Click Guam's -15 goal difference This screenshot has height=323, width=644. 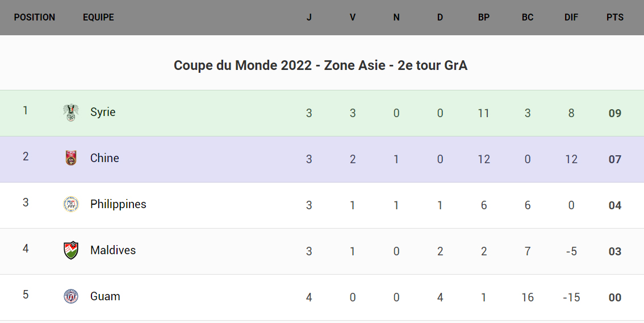click(571, 297)
